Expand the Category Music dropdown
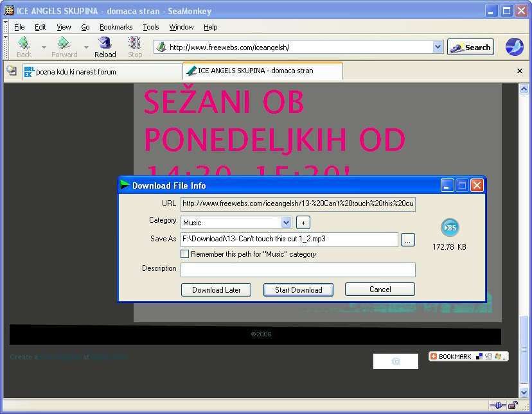This screenshot has height=414, width=532. coord(287,223)
